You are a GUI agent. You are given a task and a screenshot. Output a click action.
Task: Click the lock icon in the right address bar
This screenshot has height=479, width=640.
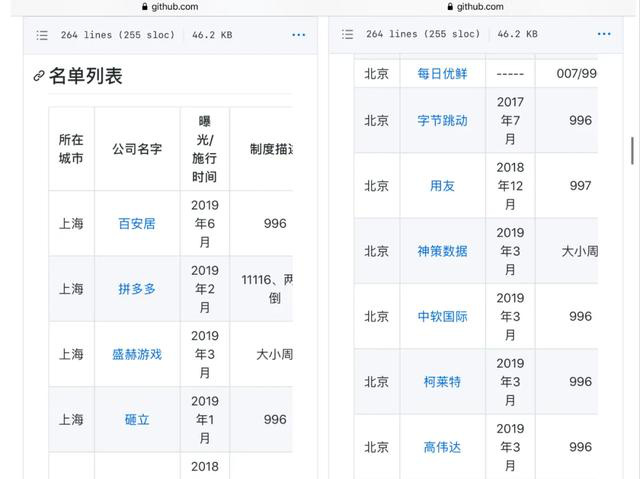click(x=452, y=7)
